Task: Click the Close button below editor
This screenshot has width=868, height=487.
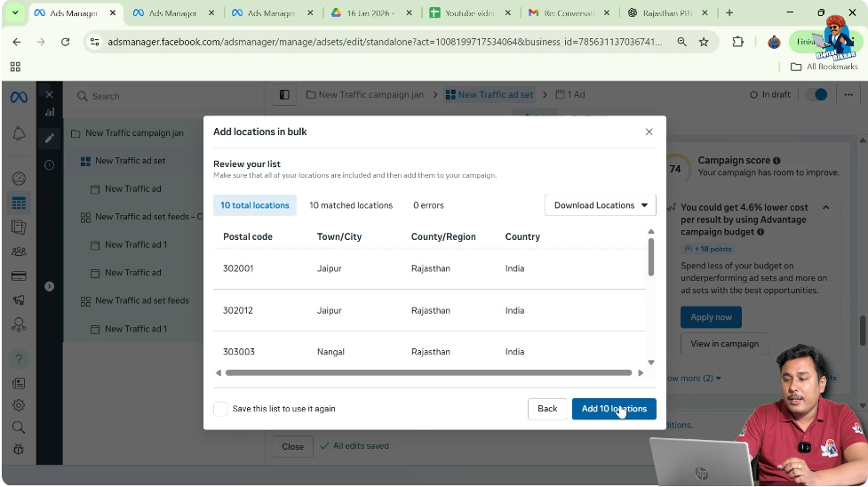Action: pyautogui.click(x=292, y=446)
